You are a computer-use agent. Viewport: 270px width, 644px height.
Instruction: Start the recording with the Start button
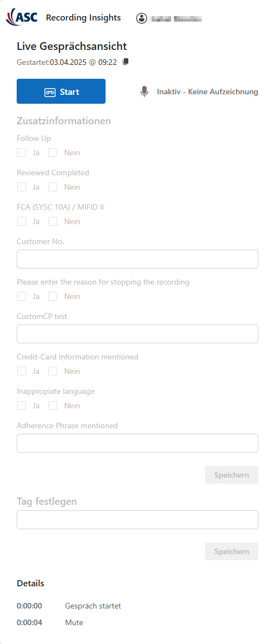coord(61,91)
